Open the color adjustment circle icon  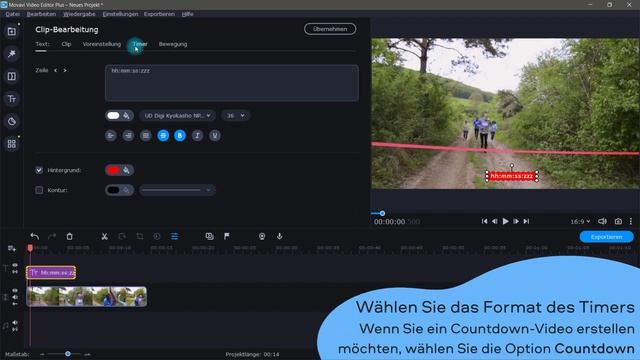(157, 236)
